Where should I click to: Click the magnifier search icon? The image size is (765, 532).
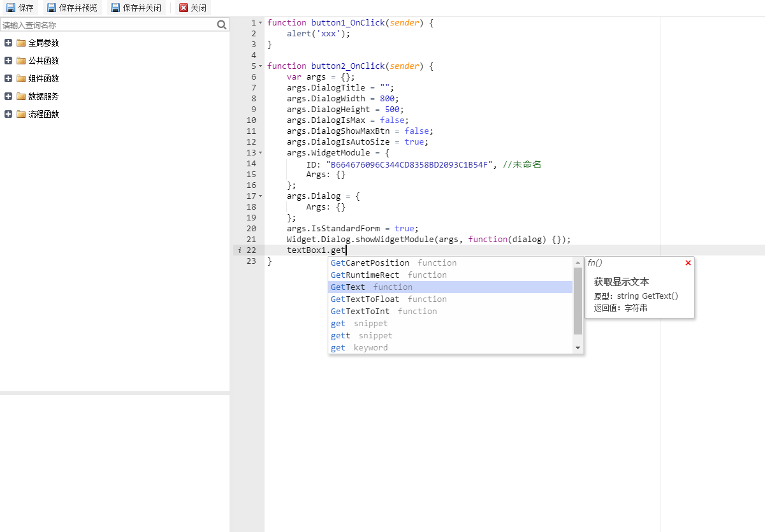coord(222,25)
